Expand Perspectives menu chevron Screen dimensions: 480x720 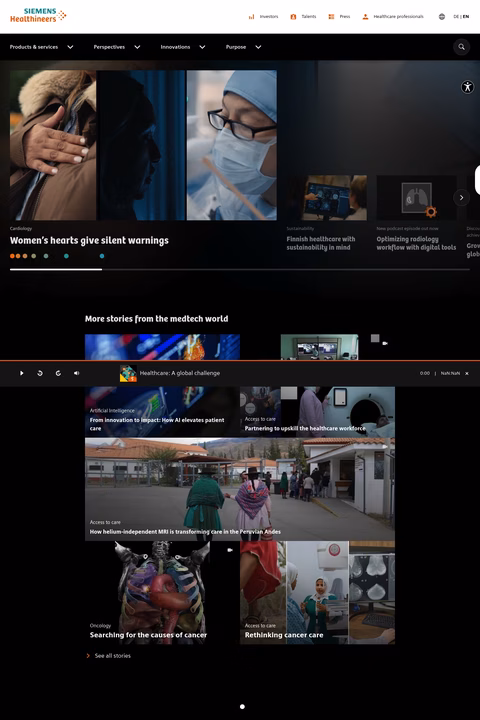coord(137,47)
